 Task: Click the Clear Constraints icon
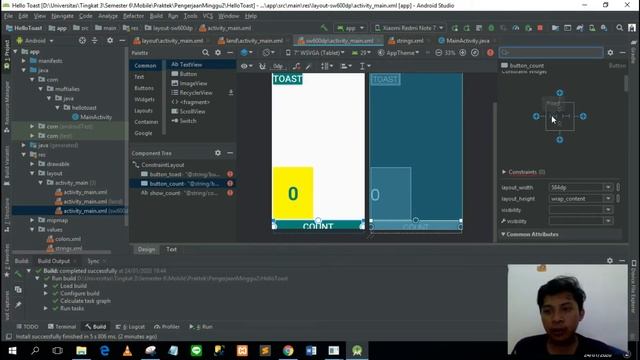[x=297, y=66]
